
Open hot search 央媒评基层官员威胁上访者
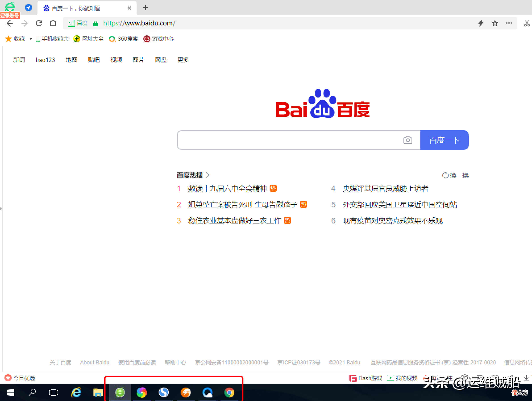385,188
